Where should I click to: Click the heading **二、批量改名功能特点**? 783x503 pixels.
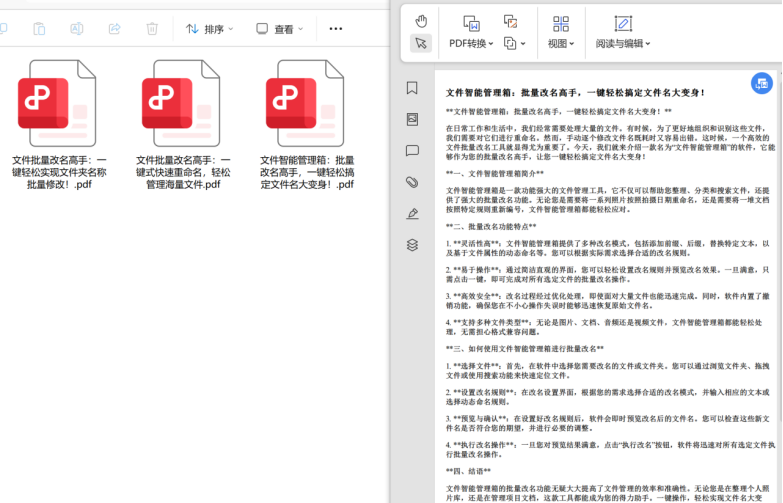(x=491, y=227)
